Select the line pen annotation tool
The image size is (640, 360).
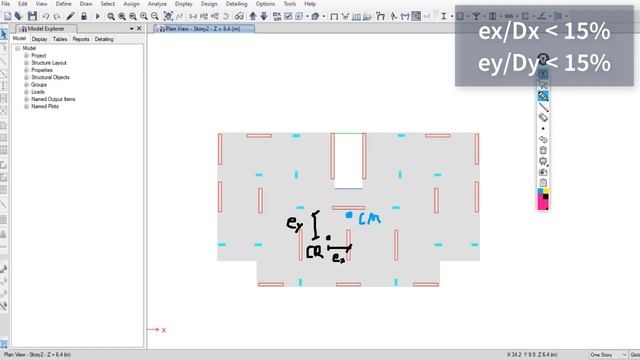543,107
